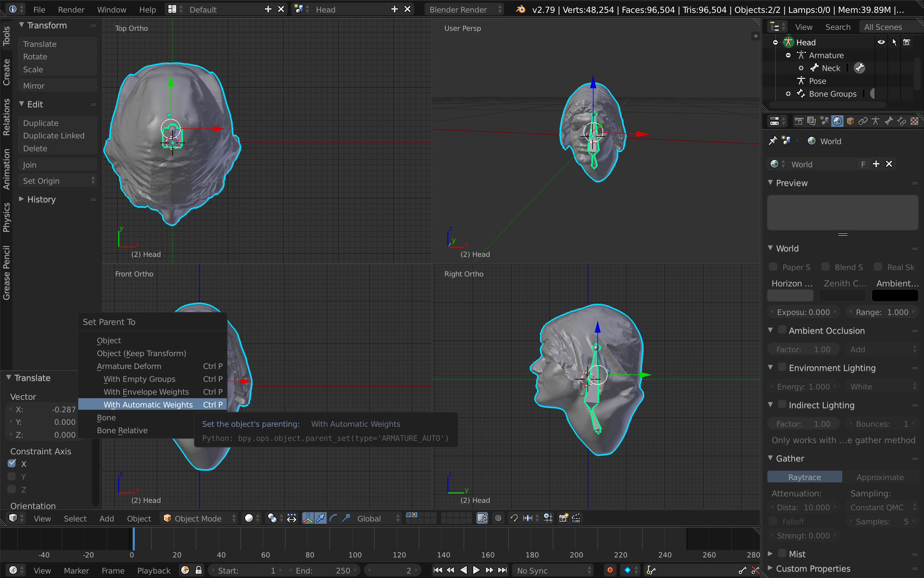The height and width of the screenshot is (578, 924).
Task: Click the Exposure value field
Action: (x=803, y=312)
